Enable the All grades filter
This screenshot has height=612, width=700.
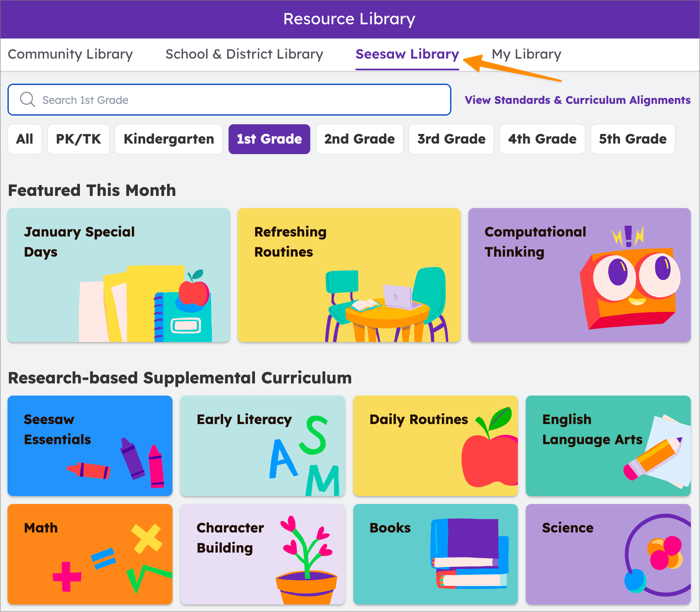pos(24,139)
